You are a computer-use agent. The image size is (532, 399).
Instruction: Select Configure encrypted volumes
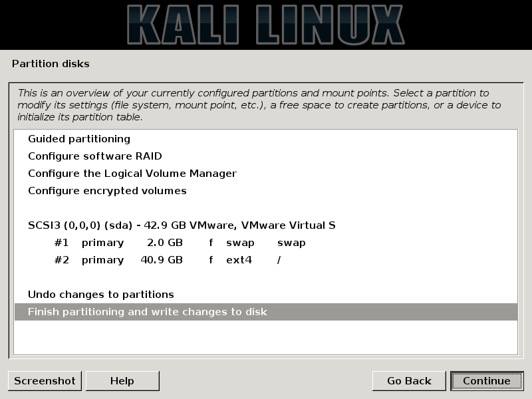(x=266, y=191)
